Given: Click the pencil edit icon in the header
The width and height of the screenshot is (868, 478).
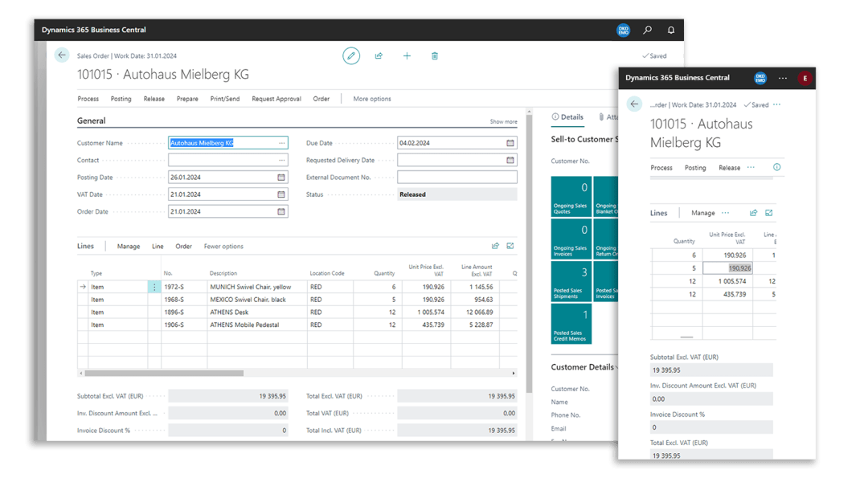Looking at the screenshot, I should point(351,55).
